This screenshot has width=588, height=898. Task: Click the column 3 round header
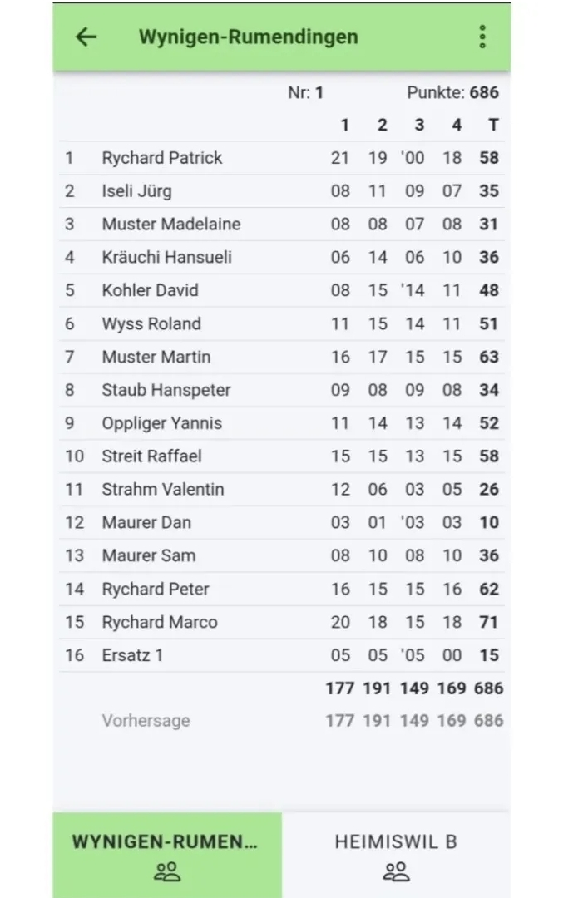click(x=419, y=126)
